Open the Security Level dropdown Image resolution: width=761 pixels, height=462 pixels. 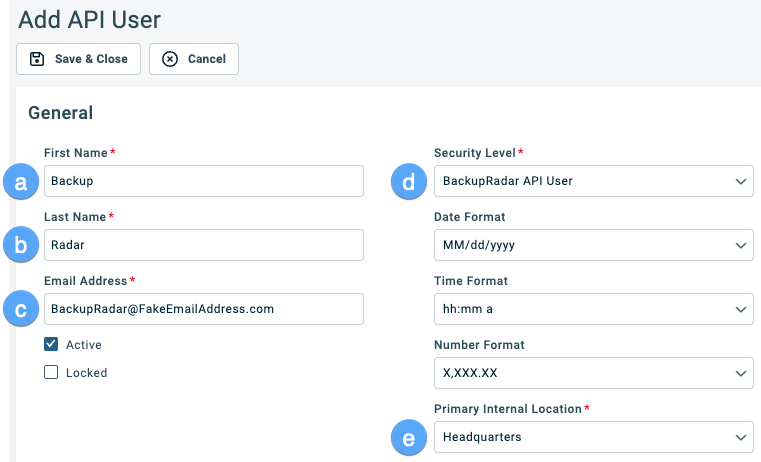tap(594, 181)
